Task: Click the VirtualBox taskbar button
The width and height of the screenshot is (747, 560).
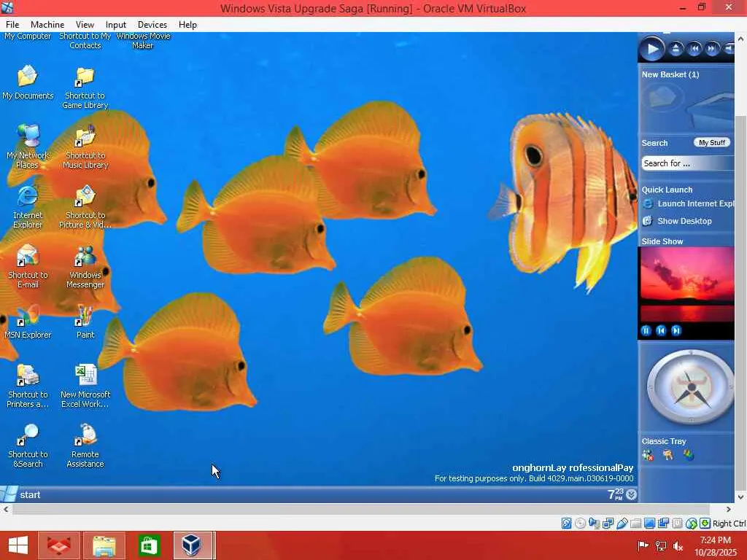Action: point(193,545)
